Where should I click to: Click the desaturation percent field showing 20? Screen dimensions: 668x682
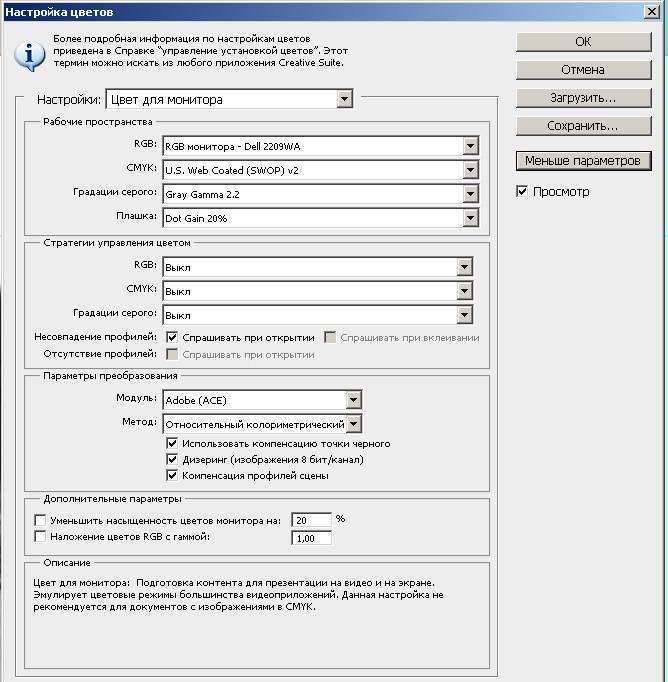coord(310,520)
